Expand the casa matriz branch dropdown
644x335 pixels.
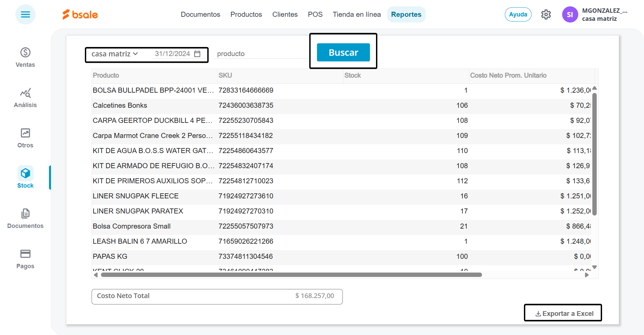[x=115, y=54]
